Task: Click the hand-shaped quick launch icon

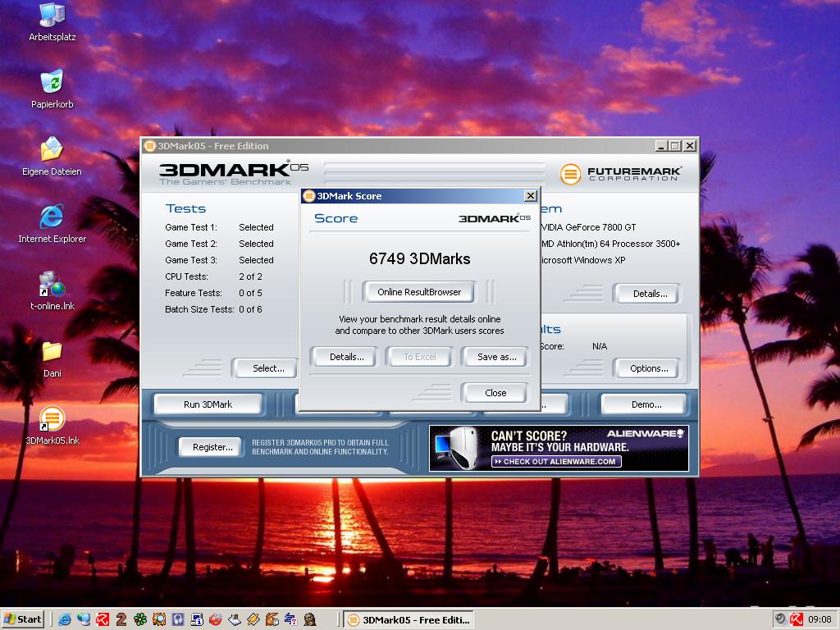Action: pyautogui.click(x=272, y=619)
